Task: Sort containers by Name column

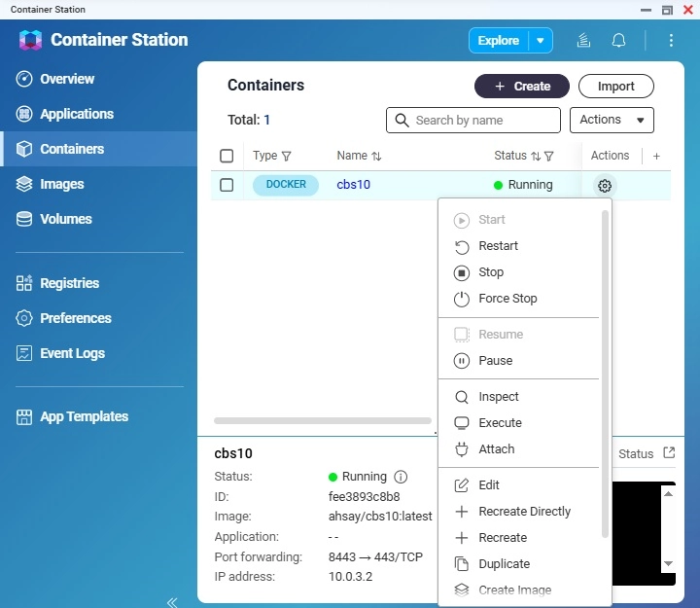Action: pyautogui.click(x=376, y=156)
